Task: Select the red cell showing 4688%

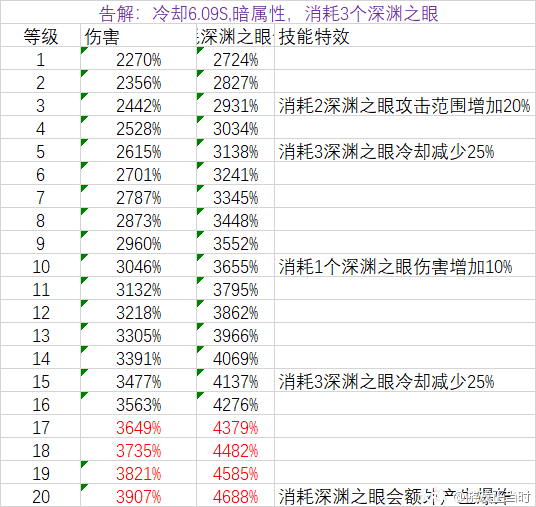Action: click(x=236, y=495)
